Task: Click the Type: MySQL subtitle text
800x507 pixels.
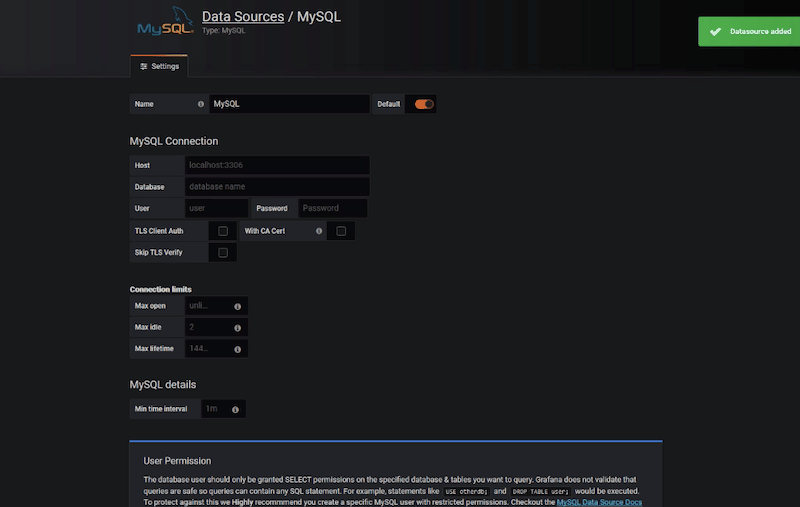Action: pos(223,31)
